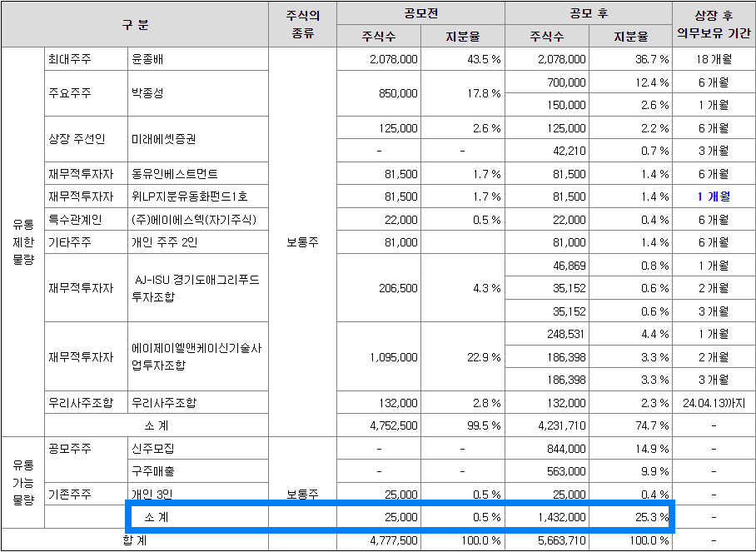The image size is (756, 552).
Task: Click the 유통 가능 물량 section label
Action: pos(21,481)
